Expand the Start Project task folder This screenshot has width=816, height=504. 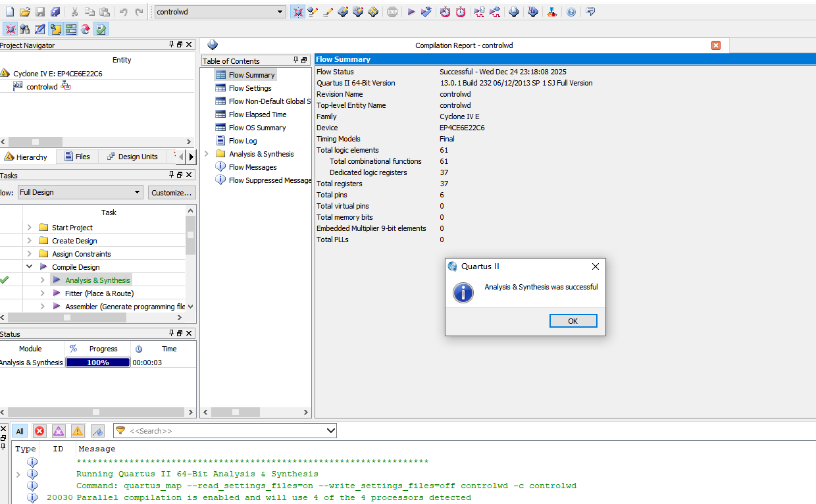coord(29,228)
